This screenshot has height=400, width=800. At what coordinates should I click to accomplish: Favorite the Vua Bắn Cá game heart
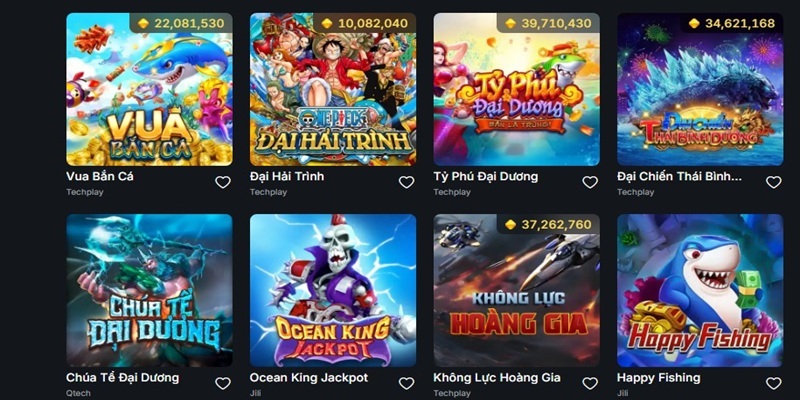tap(222, 182)
